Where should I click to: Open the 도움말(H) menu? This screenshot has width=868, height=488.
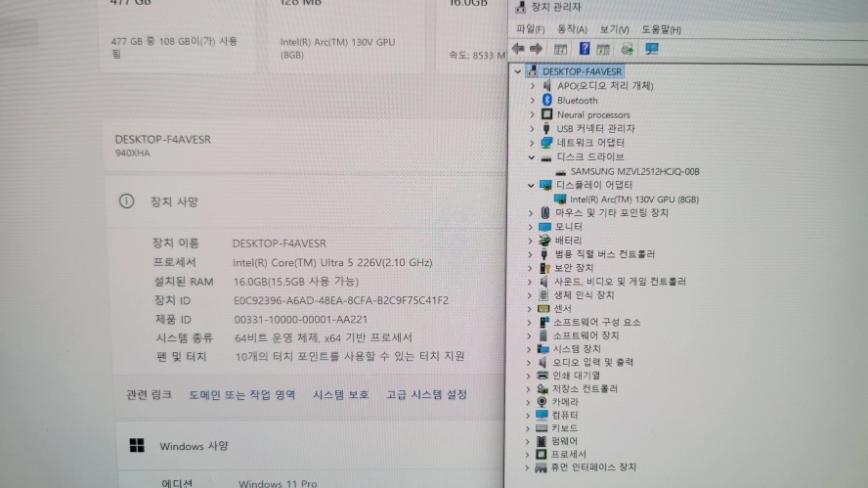[x=661, y=29]
